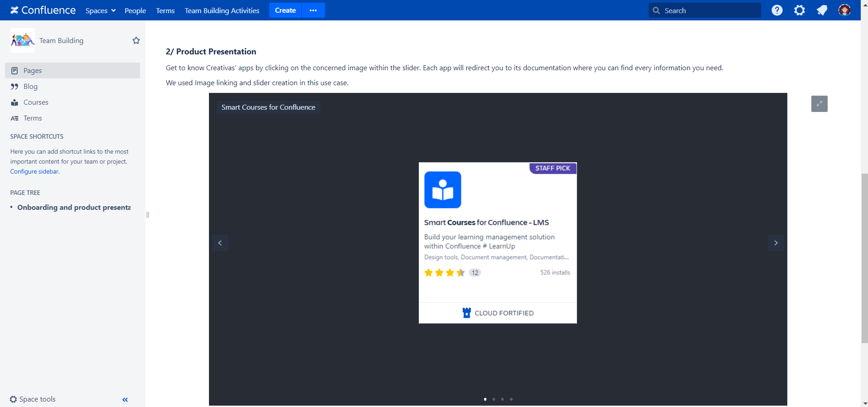This screenshot has width=868, height=407.
Task: Go to next slide arrow
Action: pos(776,243)
